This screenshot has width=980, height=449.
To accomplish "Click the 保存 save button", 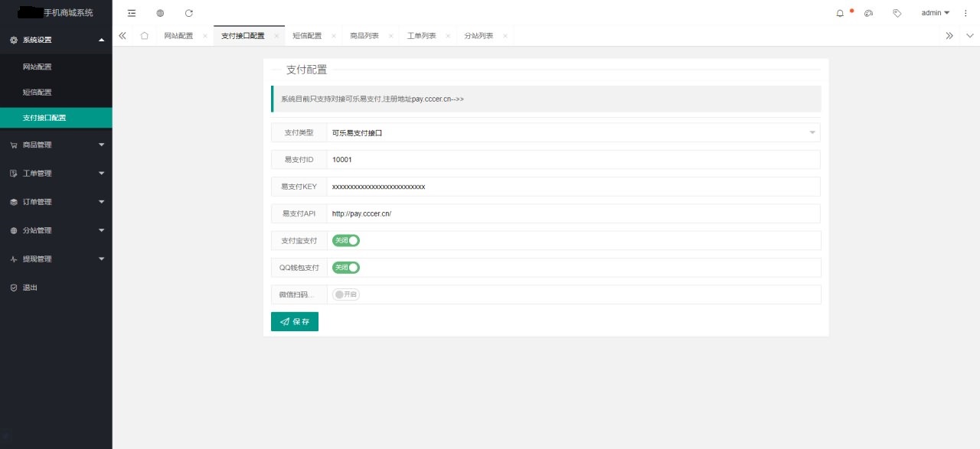I will coord(295,322).
